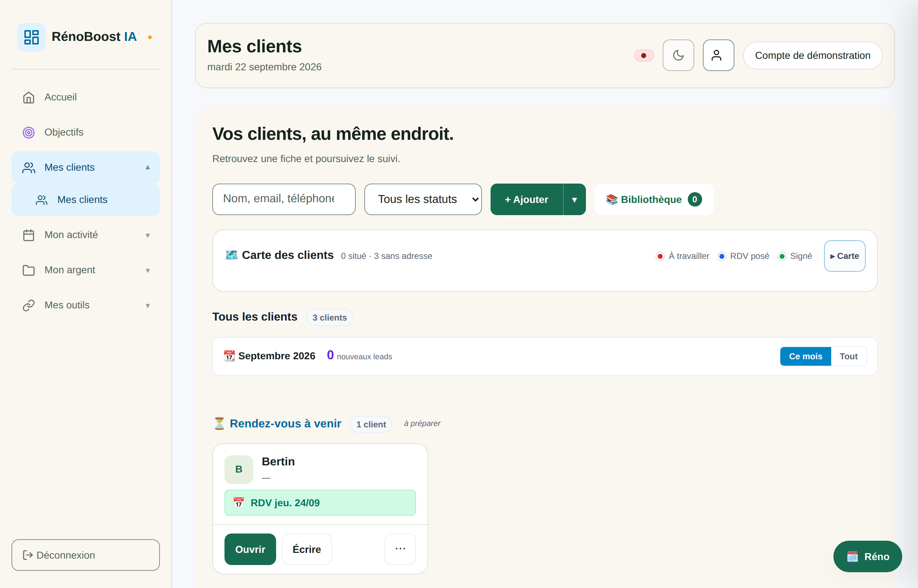The height and width of the screenshot is (588, 918).
Task: Click the RDV jeu. 24/09 banner
Action: coord(320,503)
